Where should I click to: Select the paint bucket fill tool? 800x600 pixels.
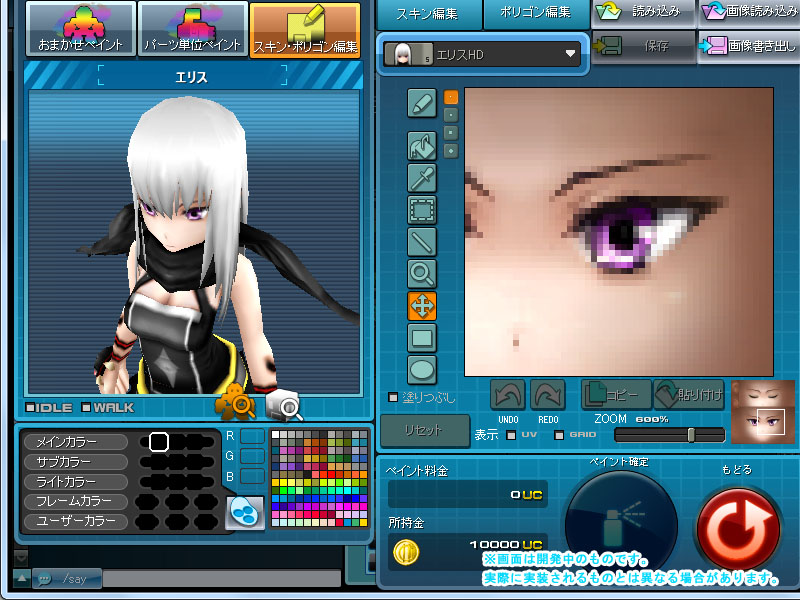click(422, 146)
